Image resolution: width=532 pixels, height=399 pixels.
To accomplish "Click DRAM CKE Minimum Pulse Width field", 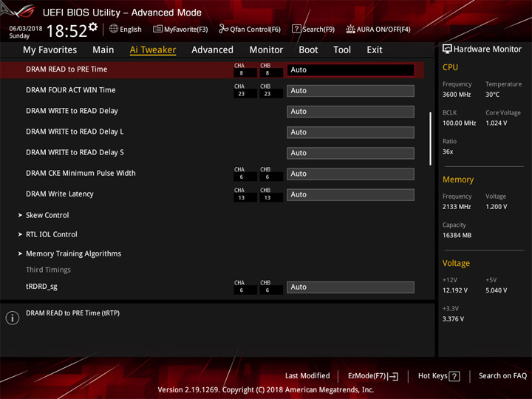I will click(x=350, y=174).
